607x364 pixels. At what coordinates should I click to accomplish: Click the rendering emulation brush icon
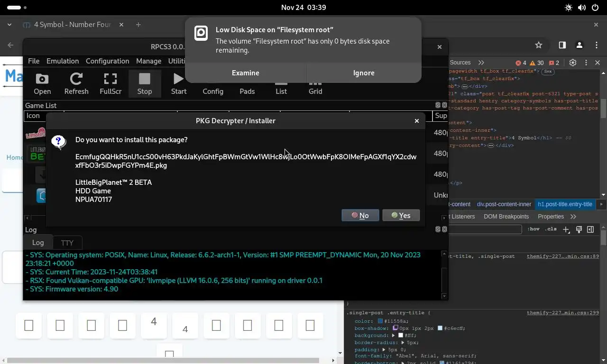click(579, 229)
